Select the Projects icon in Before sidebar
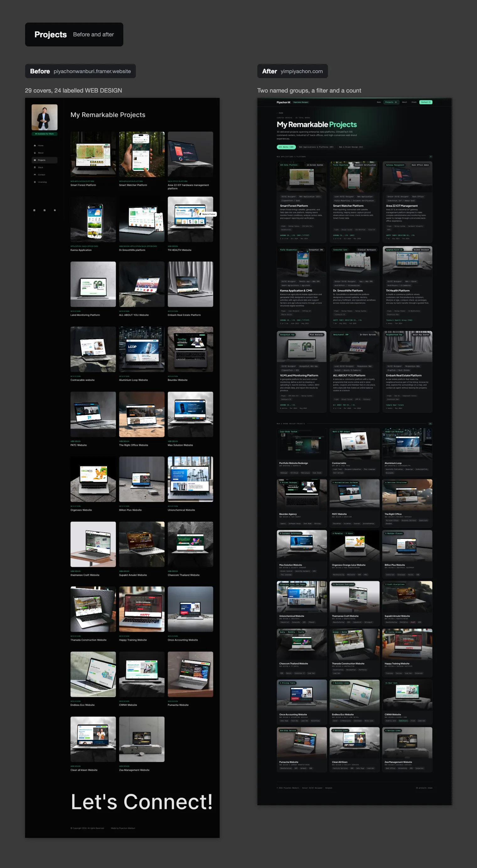This screenshot has height=868, width=477. [35, 160]
